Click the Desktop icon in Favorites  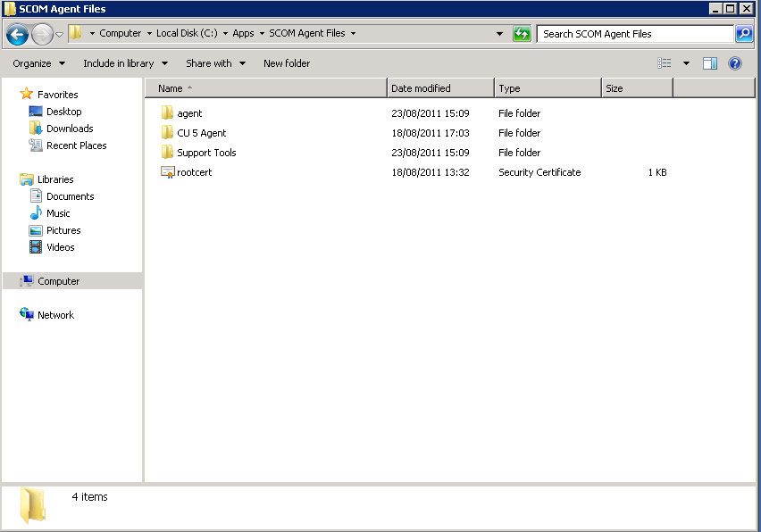[36, 112]
